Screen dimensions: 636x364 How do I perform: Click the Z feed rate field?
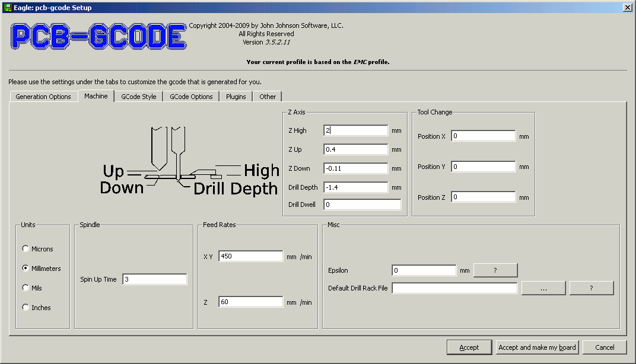pos(251,302)
